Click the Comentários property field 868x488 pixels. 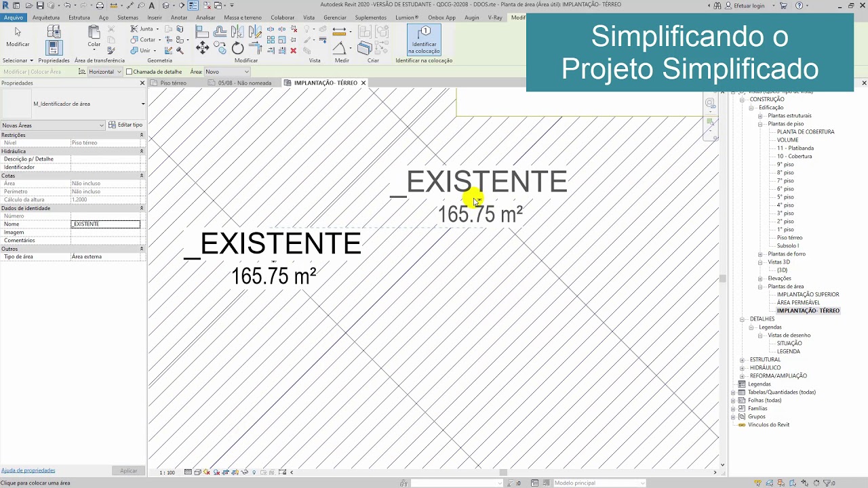point(105,241)
